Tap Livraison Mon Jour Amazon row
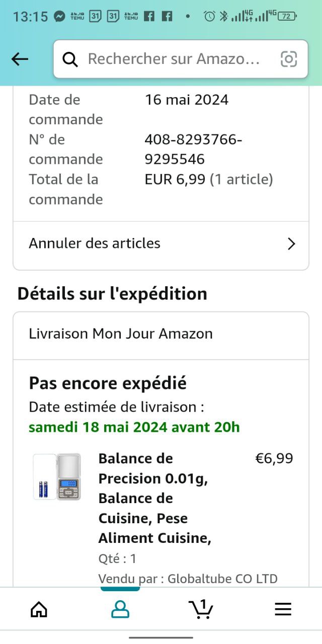 121,334
